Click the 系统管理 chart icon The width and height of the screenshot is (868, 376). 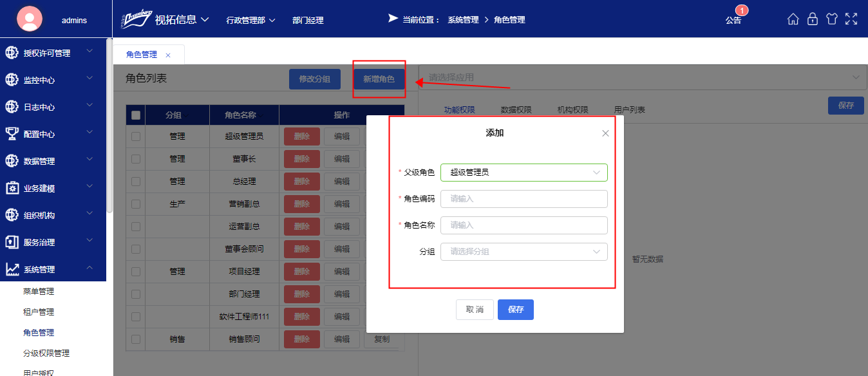tap(12, 269)
